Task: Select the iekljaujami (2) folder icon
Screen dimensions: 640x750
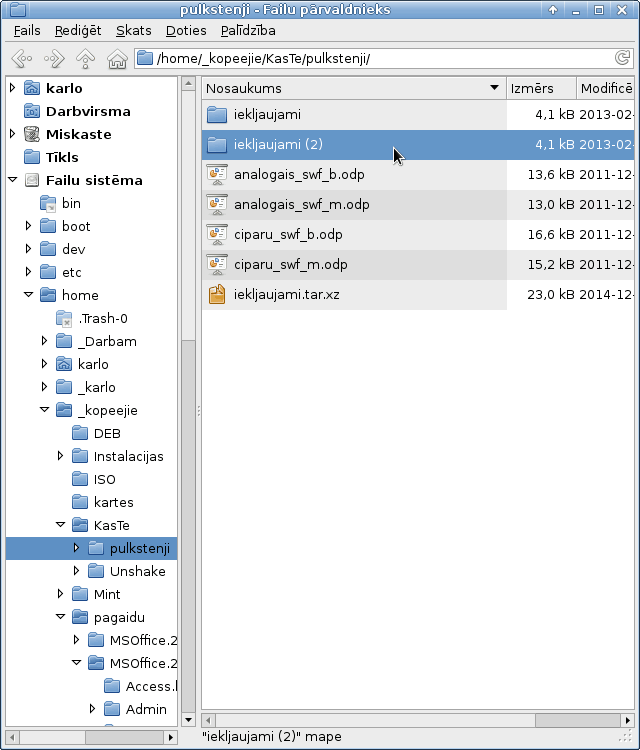Action: click(217, 144)
